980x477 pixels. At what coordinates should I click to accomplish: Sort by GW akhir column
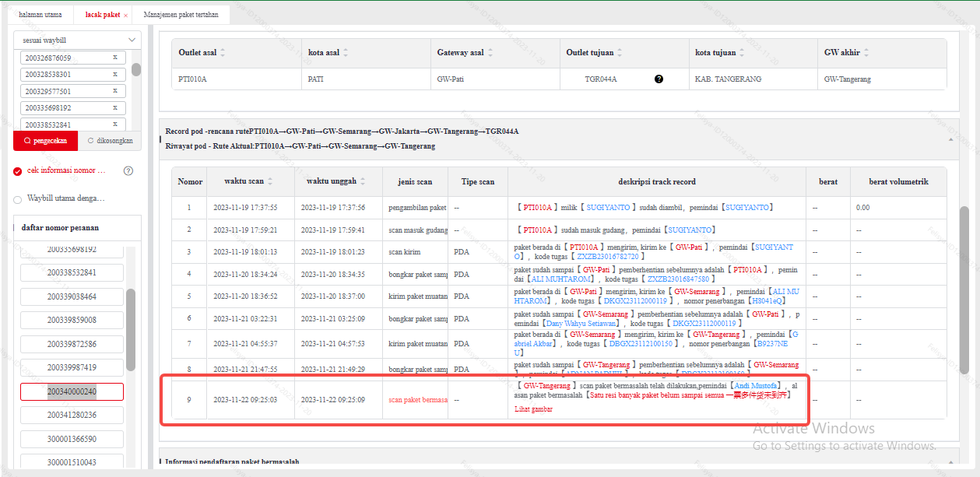[x=867, y=53]
